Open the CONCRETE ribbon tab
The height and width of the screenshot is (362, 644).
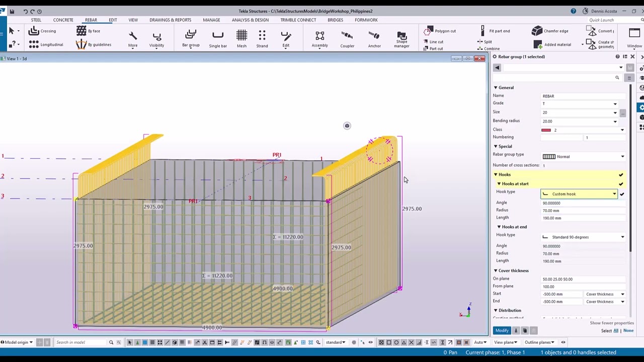(63, 20)
